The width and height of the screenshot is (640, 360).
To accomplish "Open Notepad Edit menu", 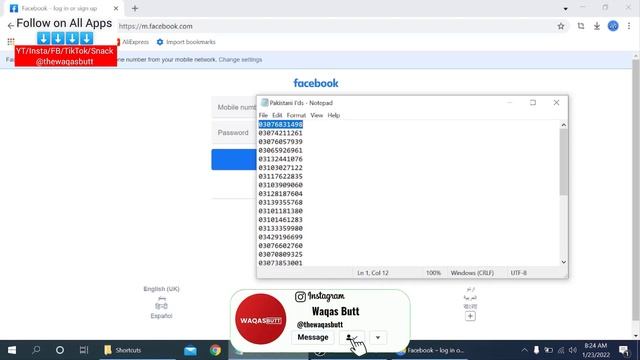I will click(x=277, y=116).
